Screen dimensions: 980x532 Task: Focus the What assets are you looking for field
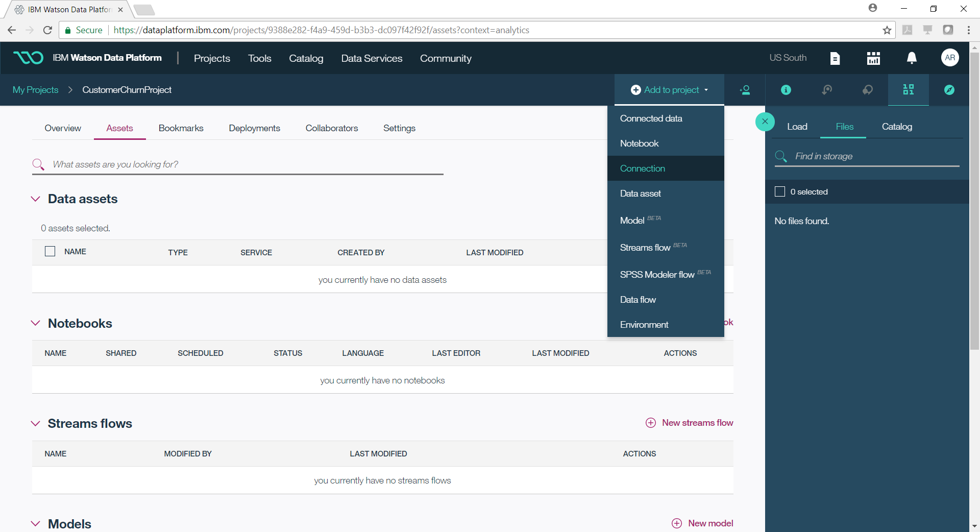pos(238,164)
